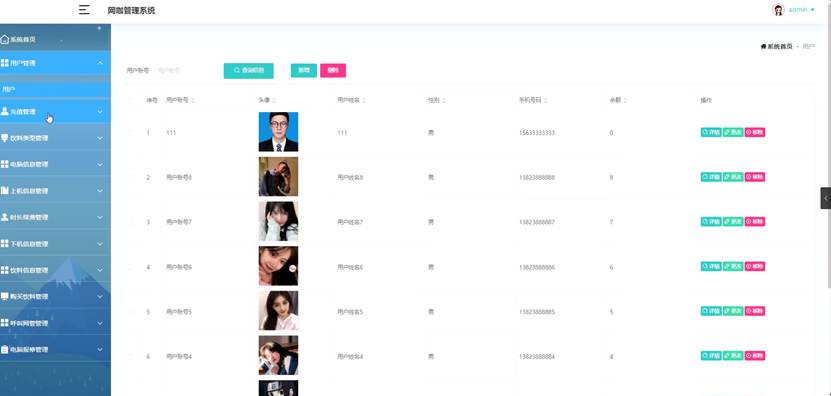Click the cup icon of 饮料类型管理
The width and height of the screenshot is (831, 396).
[x=5, y=138]
